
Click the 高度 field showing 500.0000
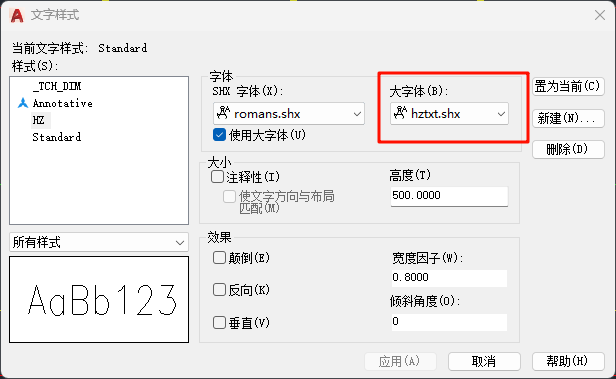point(449,196)
